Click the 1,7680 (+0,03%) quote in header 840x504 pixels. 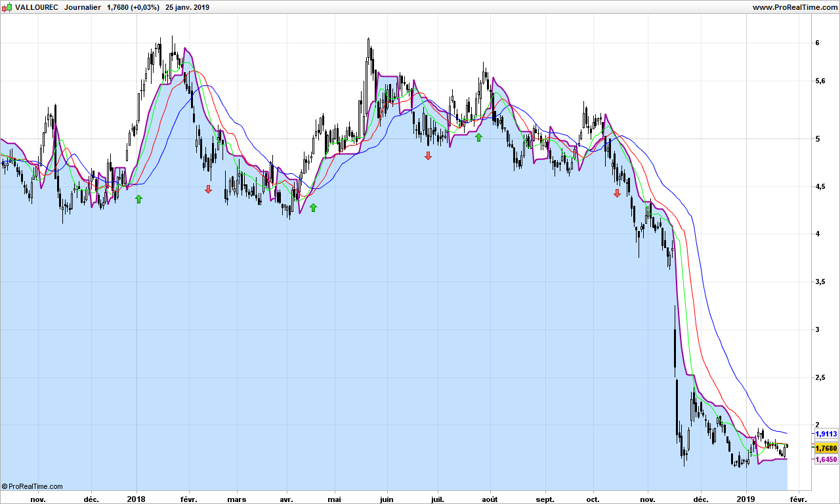click(x=133, y=7)
